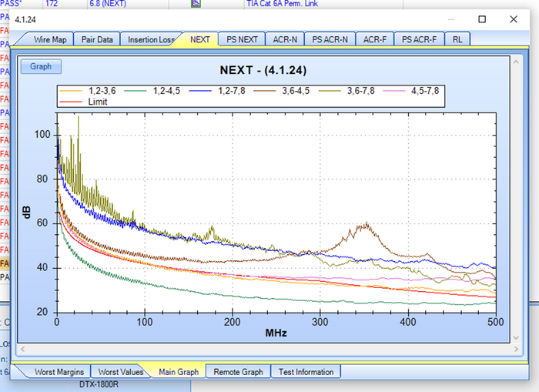Show the PS NEXT tab
This screenshot has width=539, height=392.
(x=242, y=39)
